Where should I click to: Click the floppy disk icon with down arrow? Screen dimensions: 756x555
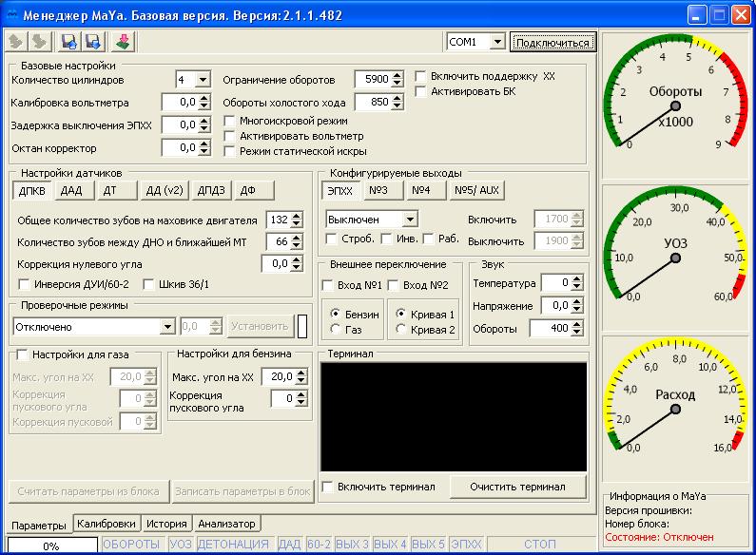(93, 42)
